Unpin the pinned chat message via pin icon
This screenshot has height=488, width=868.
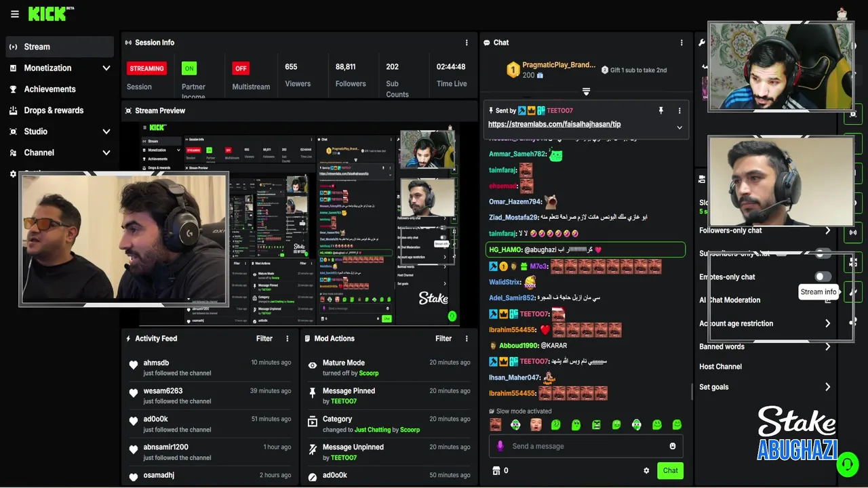pos(661,110)
